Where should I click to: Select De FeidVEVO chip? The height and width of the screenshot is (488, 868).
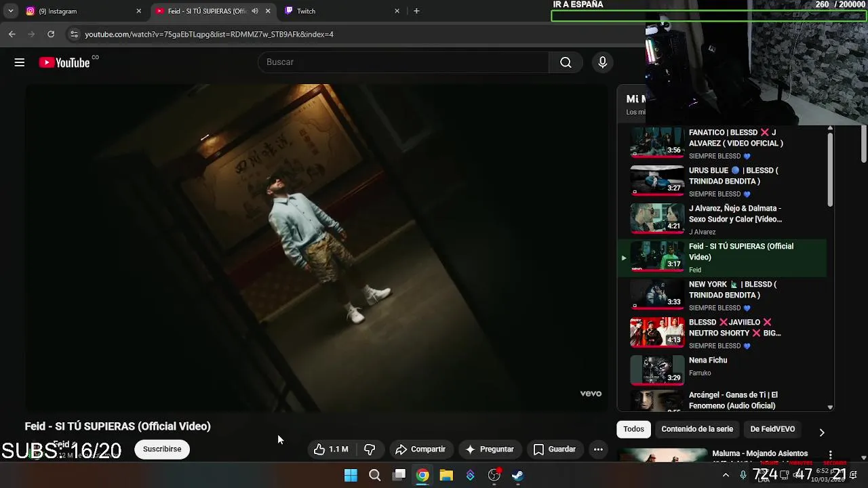pyautogui.click(x=772, y=429)
